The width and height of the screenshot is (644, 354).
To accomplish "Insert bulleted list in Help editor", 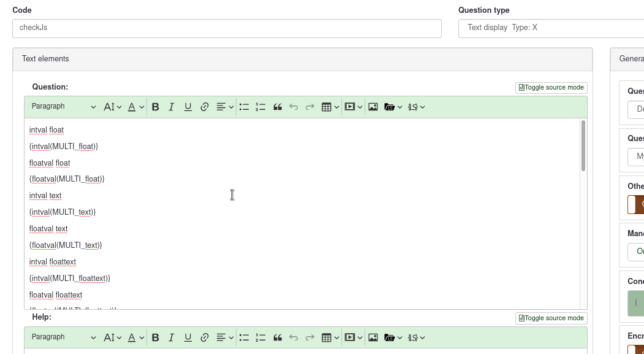I will pos(244,337).
